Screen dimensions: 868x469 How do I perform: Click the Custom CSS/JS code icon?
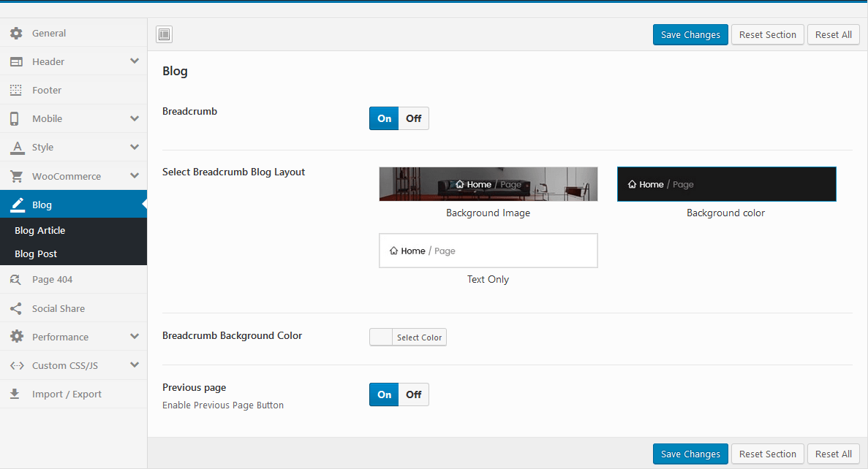pos(17,365)
